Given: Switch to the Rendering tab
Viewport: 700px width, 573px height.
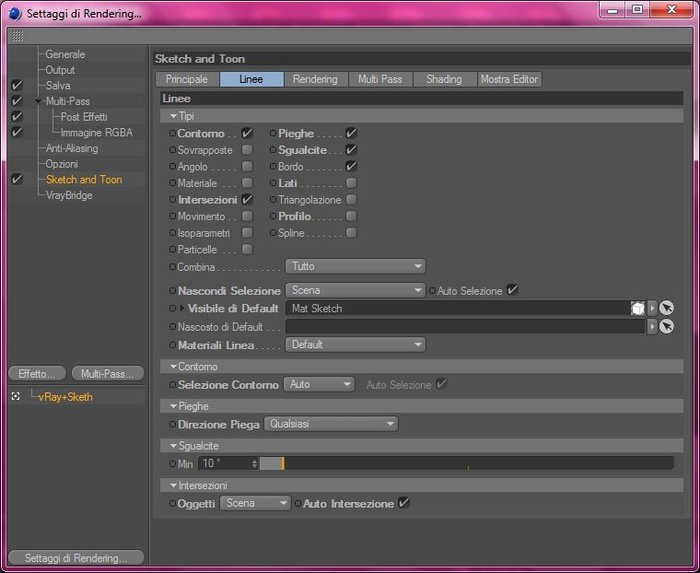Looking at the screenshot, I should click(x=316, y=79).
